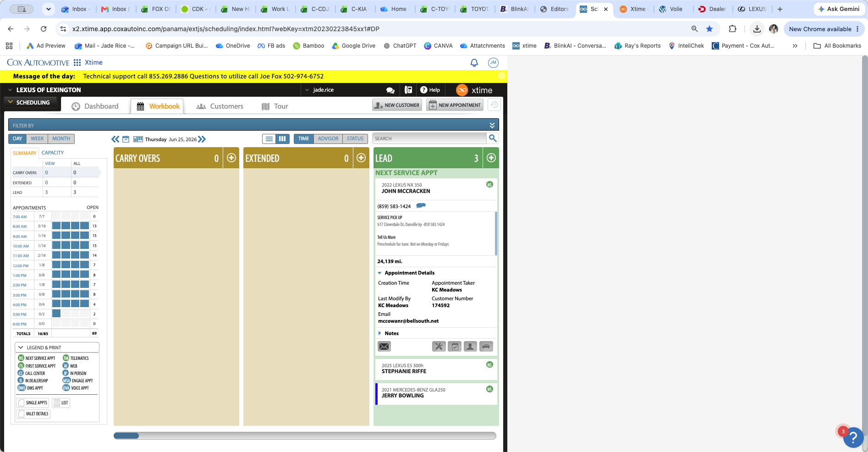Image resolution: width=868 pixels, height=452 pixels.
Task: Select the MONTH view toggle
Action: (x=61, y=138)
